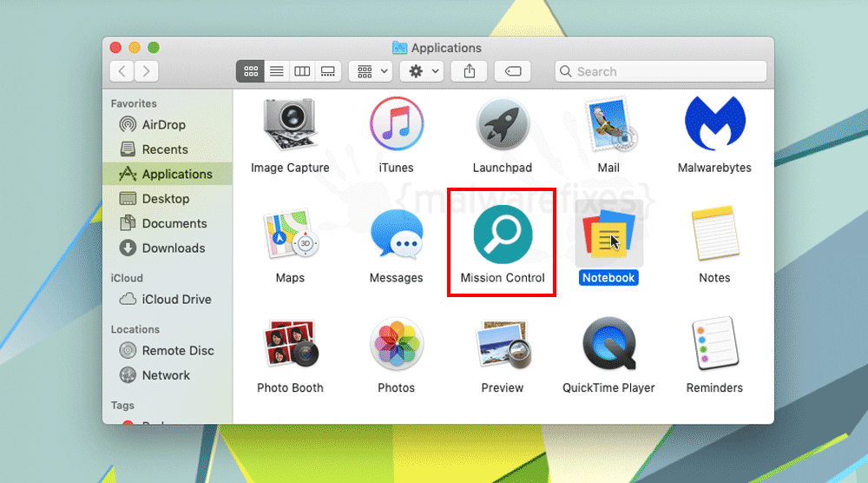Viewport: 868px width, 483px height.
Task: Click the Malwarebytes name label
Action: (x=714, y=168)
